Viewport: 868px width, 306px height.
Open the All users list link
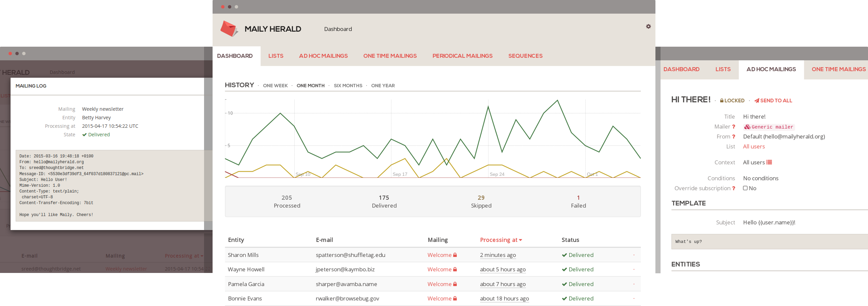pos(754,147)
